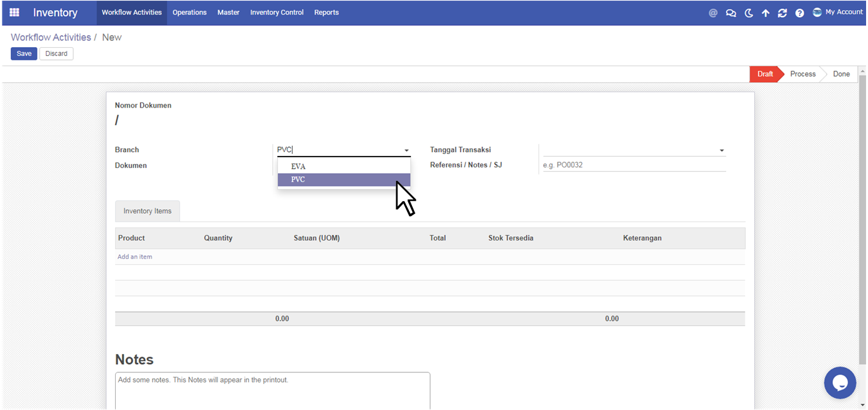
Task: Click the @ mentions icon
Action: tap(713, 13)
